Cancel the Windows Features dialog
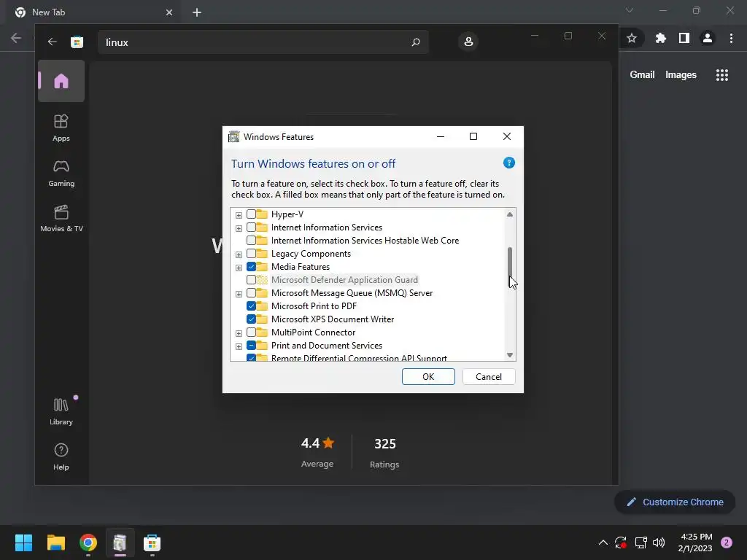Image resolution: width=747 pixels, height=560 pixels. coord(488,377)
